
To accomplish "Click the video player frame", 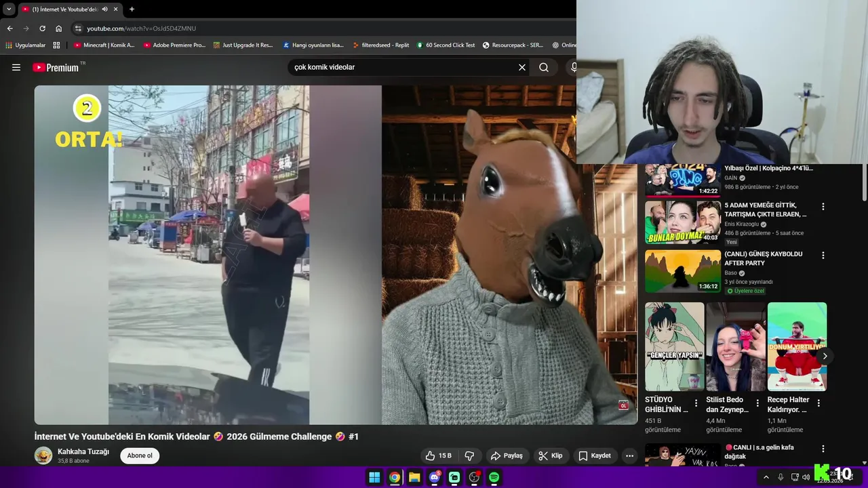I will pyautogui.click(x=336, y=255).
